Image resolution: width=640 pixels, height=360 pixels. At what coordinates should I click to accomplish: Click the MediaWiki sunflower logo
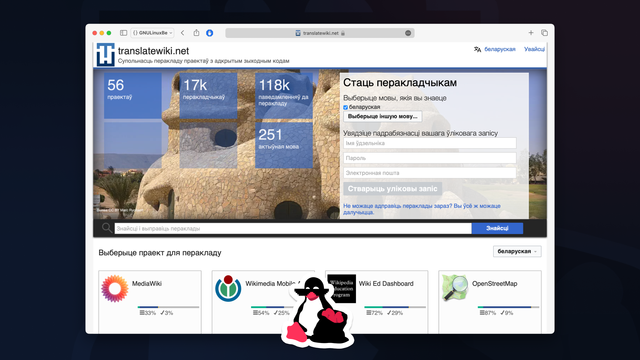click(x=115, y=289)
